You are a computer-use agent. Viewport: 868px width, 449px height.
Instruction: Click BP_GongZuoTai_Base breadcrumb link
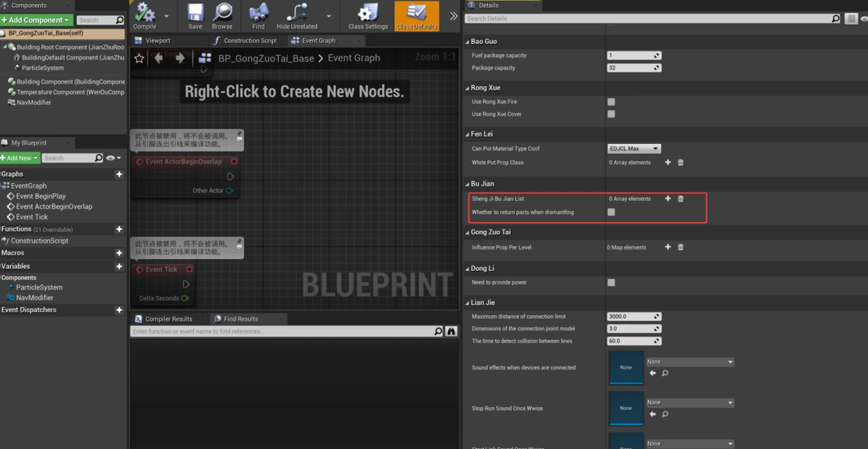coord(266,58)
